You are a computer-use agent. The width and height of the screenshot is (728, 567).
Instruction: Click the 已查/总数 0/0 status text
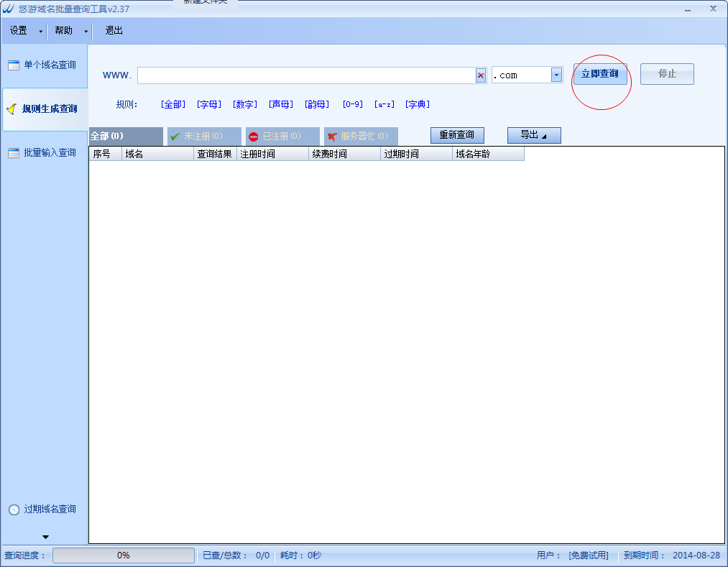point(236,556)
